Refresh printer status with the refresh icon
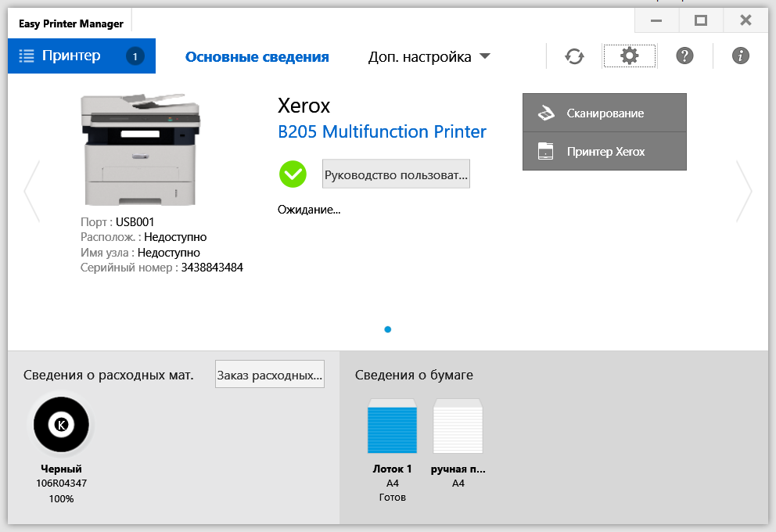This screenshot has width=776, height=532. point(574,56)
